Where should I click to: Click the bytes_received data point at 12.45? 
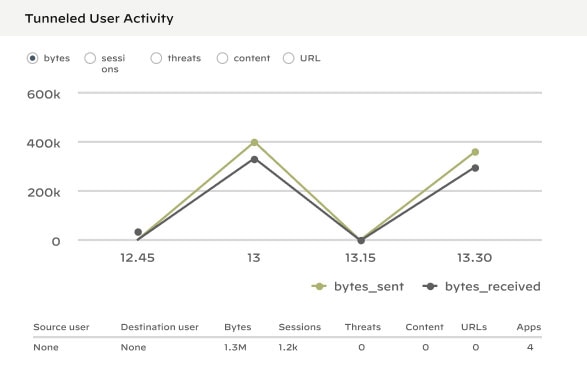138,232
